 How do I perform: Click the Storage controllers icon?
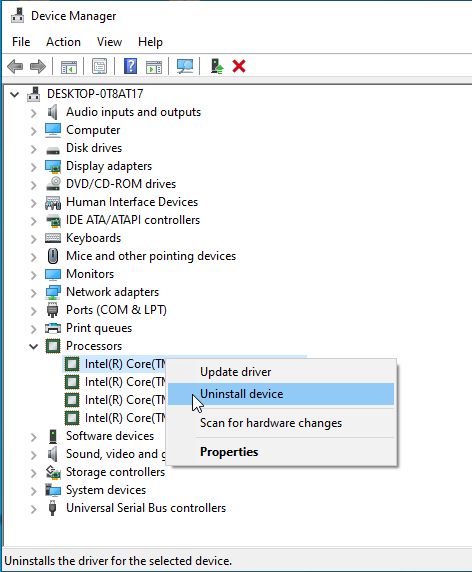53,472
